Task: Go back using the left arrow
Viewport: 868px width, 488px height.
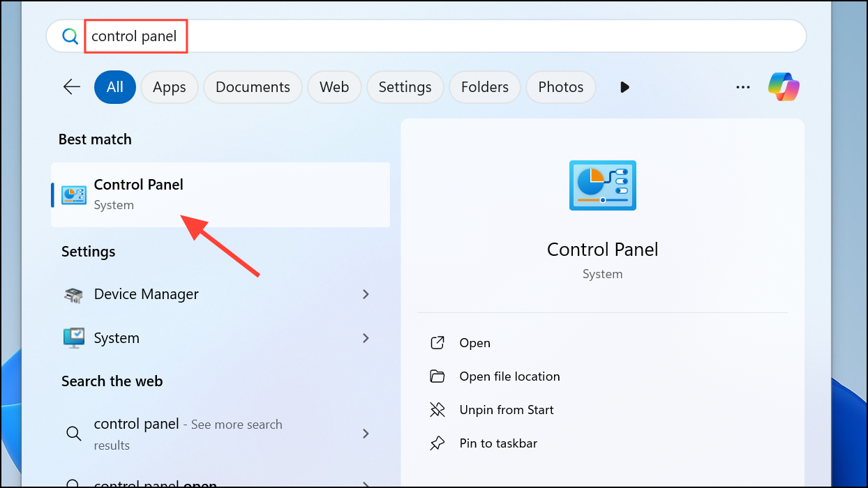Action: point(72,87)
